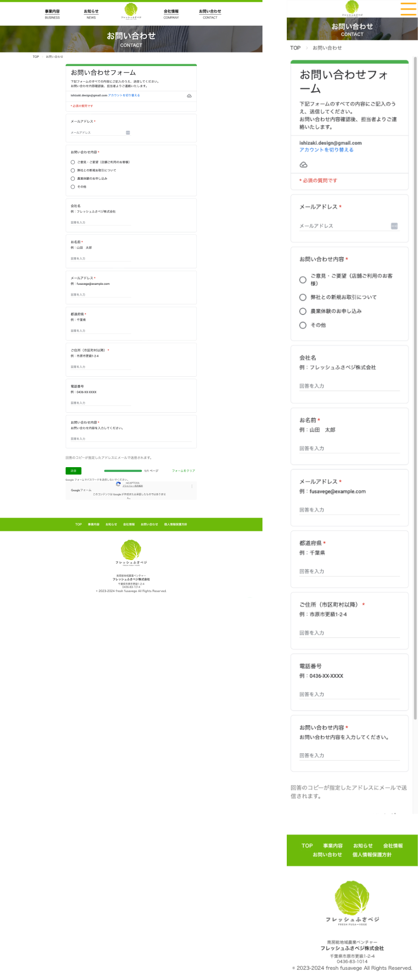
Task: Click アカウントを切り替える link in mobile form
Action: tap(327, 150)
